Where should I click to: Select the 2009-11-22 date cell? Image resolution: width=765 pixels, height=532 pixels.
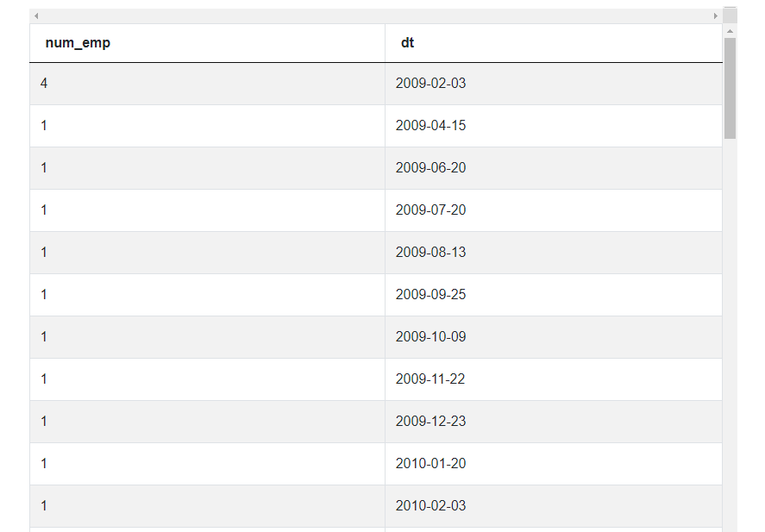point(430,379)
